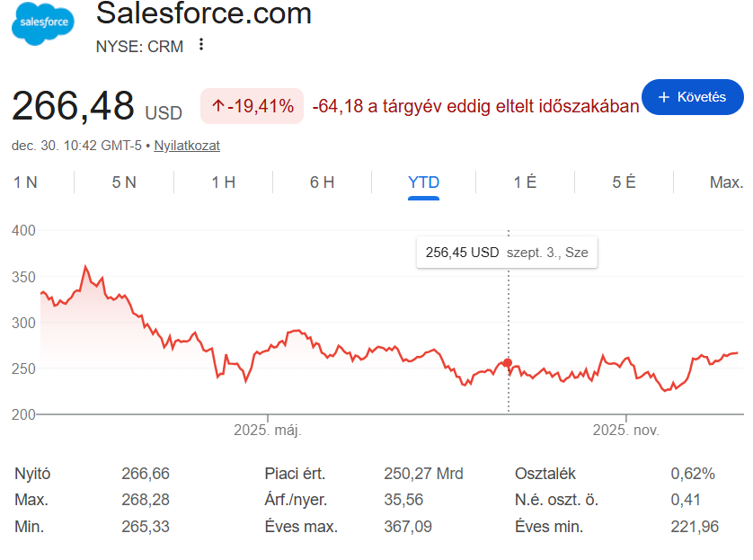Click the Osztalék dividend label
The height and width of the screenshot is (560, 753).
click(x=545, y=474)
